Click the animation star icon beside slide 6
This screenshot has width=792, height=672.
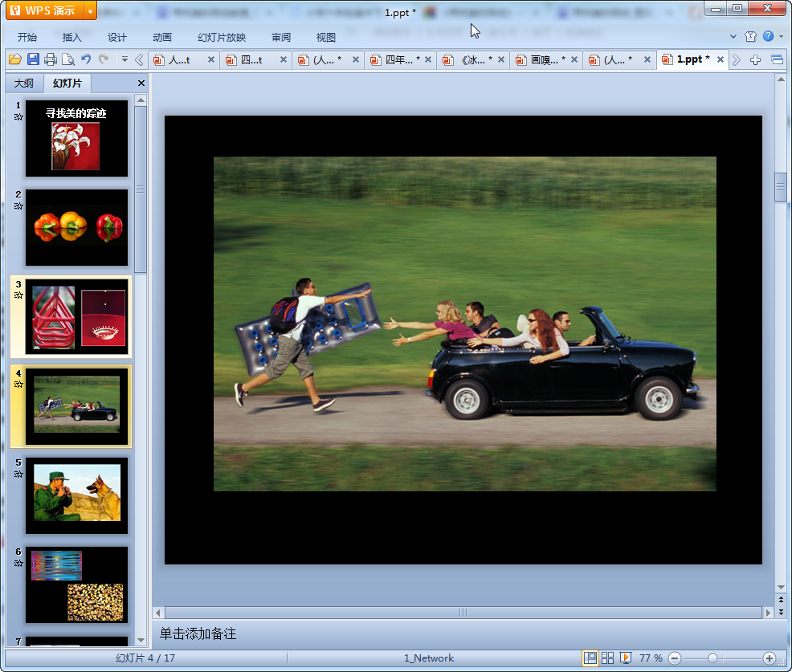[18, 564]
